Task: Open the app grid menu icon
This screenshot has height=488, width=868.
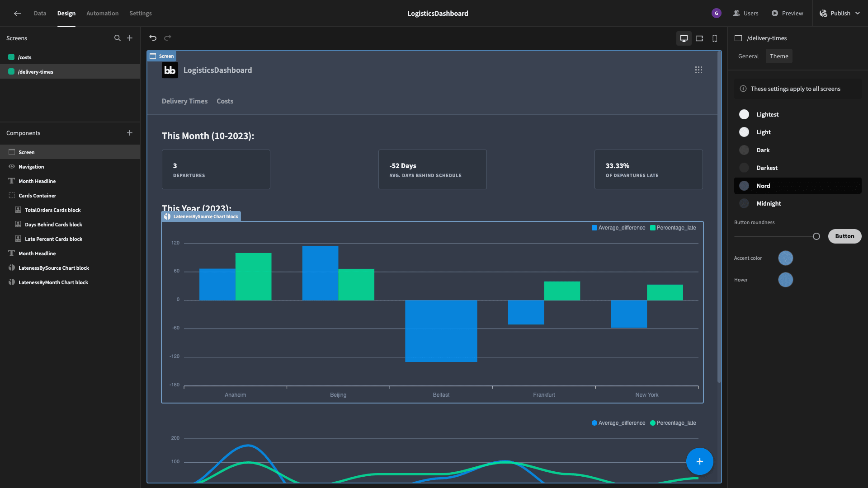Action: pyautogui.click(x=698, y=70)
